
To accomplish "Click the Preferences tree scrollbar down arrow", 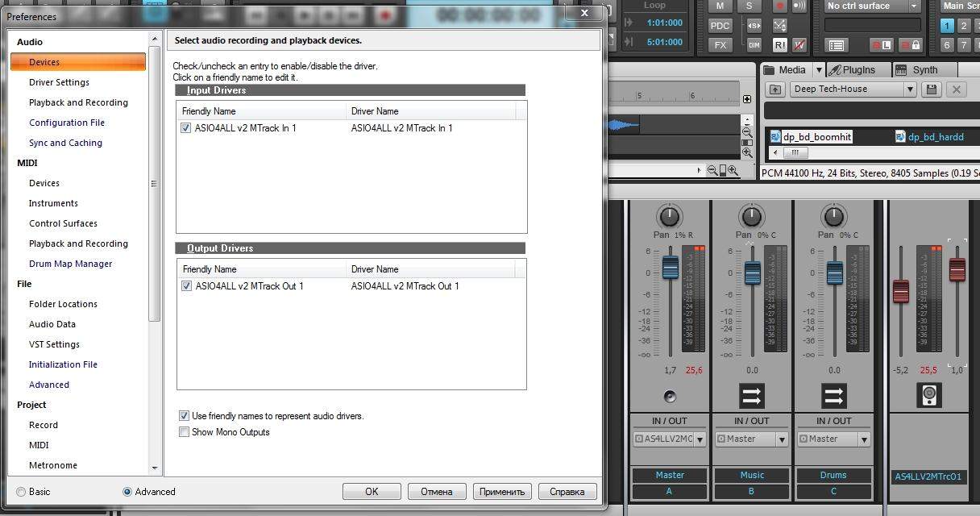I will point(155,468).
